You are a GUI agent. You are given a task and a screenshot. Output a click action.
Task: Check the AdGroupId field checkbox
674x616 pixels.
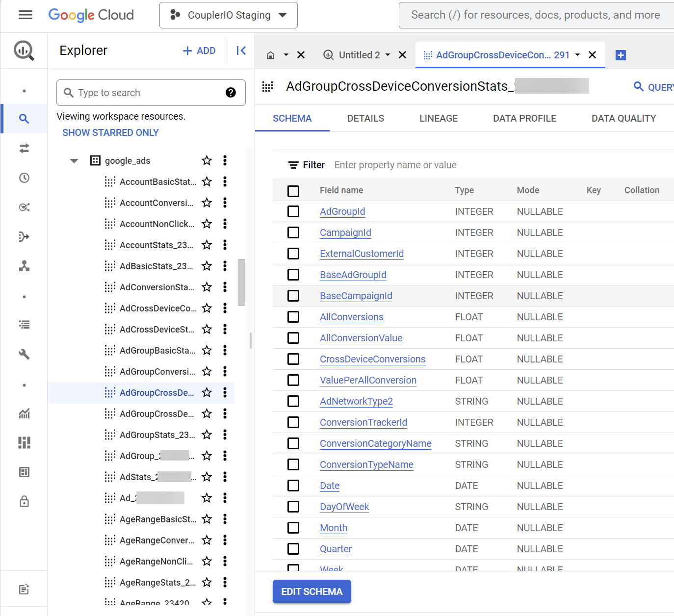click(293, 211)
